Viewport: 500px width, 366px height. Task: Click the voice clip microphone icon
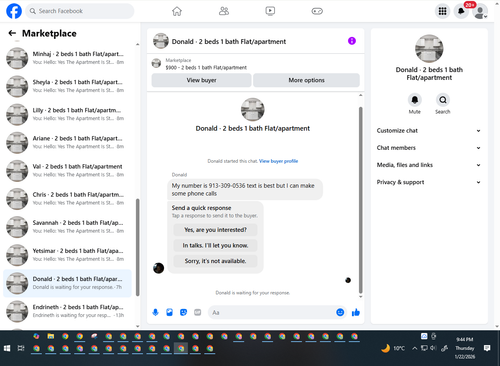click(155, 312)
